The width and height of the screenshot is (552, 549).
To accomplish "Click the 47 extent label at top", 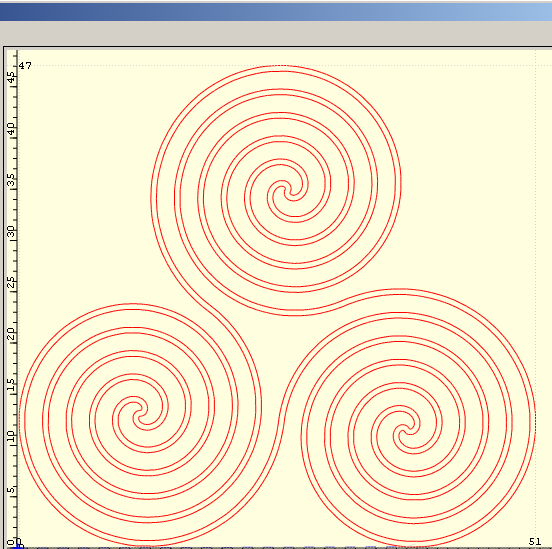I will pyautogui.click(x=25, y=65).
